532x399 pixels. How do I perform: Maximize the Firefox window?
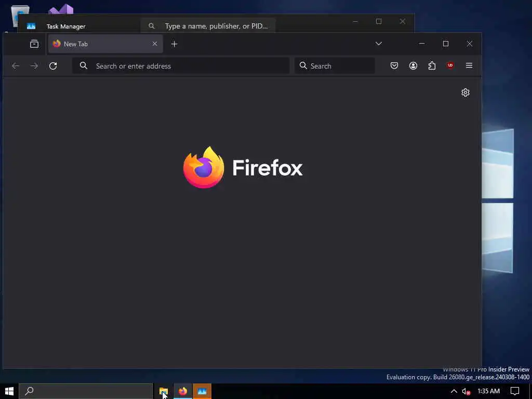(446, 44)
